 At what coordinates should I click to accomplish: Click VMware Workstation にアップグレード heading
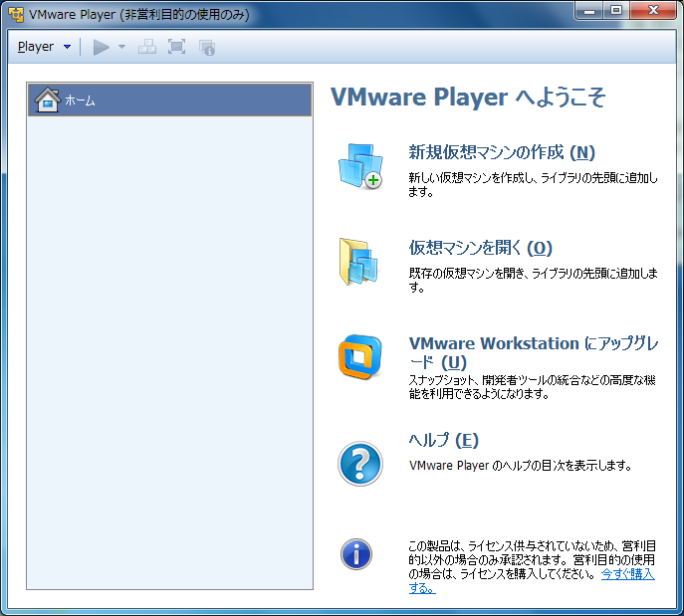click(x=534, y=343)
